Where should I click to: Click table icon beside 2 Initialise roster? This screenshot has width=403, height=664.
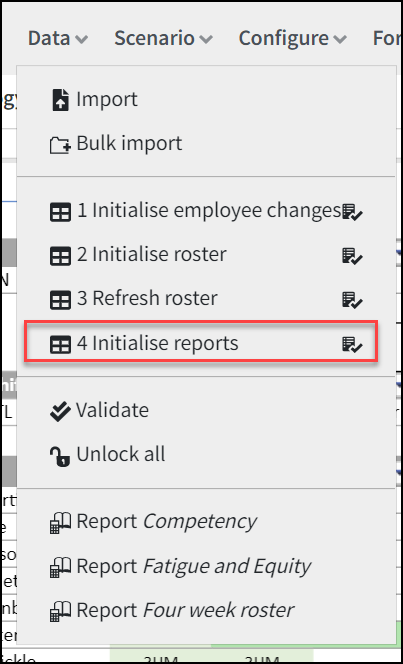point(60,256)
